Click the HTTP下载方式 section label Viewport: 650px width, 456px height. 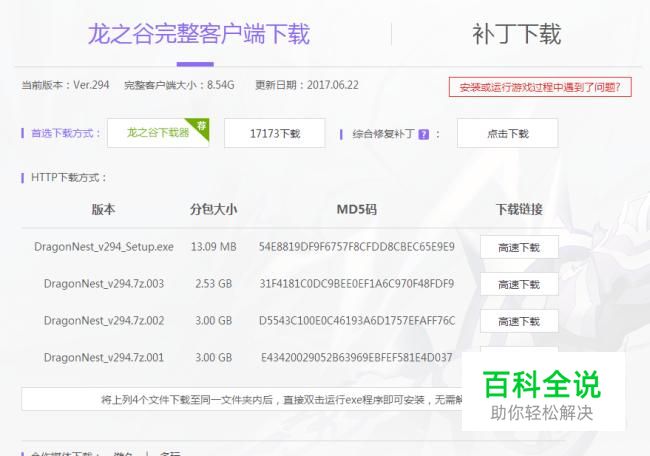coord(68,178)
